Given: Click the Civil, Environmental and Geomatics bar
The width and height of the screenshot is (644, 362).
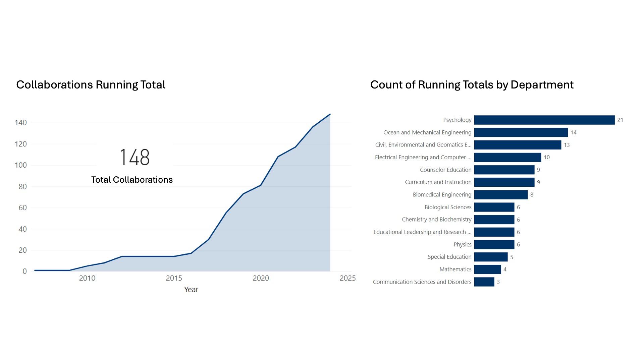Looking at the screenshot, I should pyautogui.click(x=518, y=145).
